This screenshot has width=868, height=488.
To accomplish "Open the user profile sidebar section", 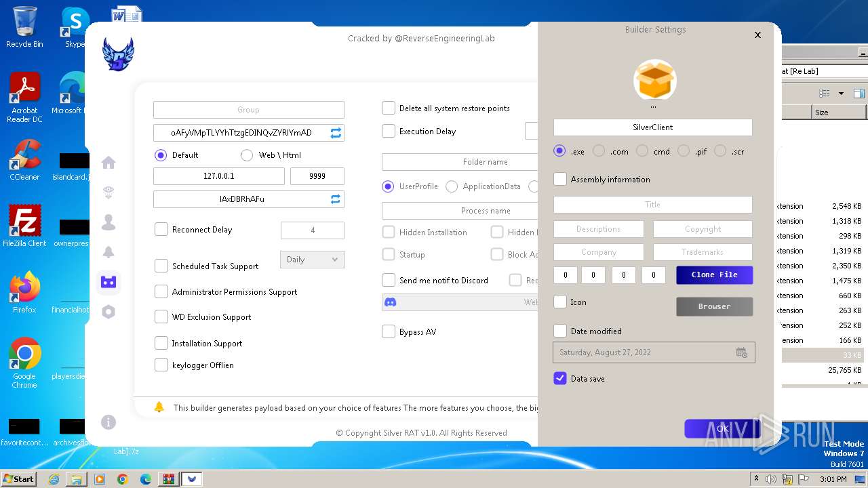I will coord(108,222).
